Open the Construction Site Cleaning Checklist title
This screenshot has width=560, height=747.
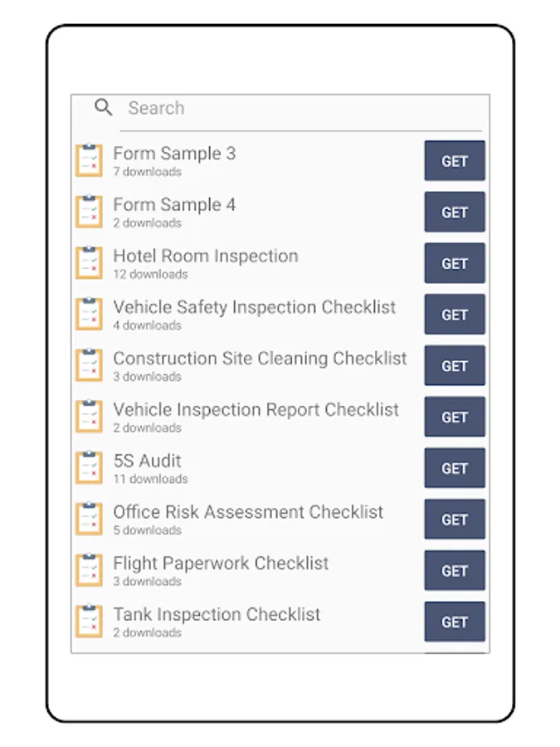[x=260, y=359]
